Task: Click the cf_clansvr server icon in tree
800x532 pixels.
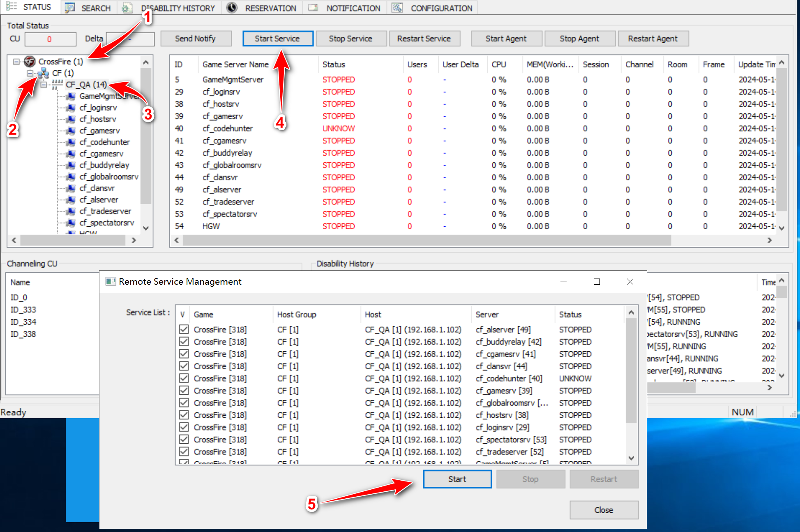Action: pos(71,188)
